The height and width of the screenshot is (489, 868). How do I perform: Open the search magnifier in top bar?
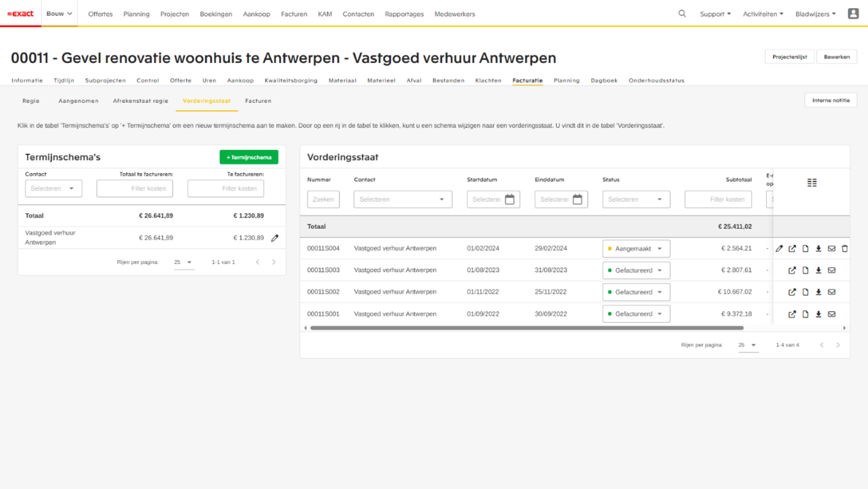(x=682, y=14)
